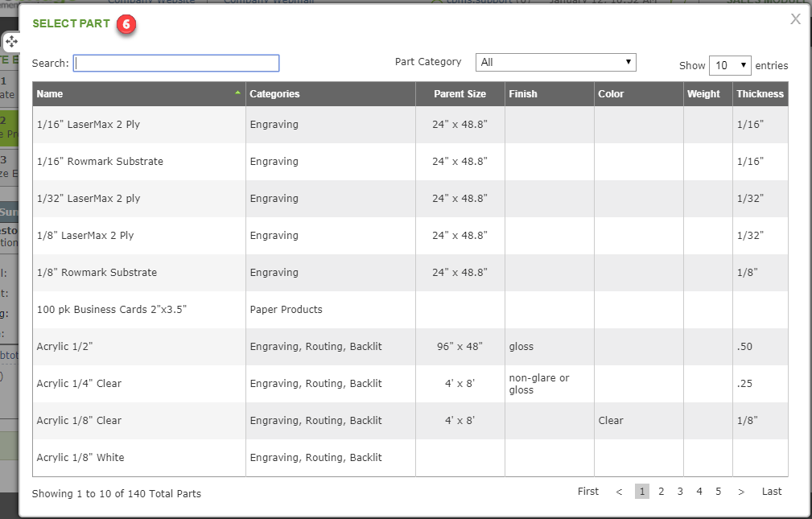Sort by Finish column header
812x519 pixels.
point(550,94)
